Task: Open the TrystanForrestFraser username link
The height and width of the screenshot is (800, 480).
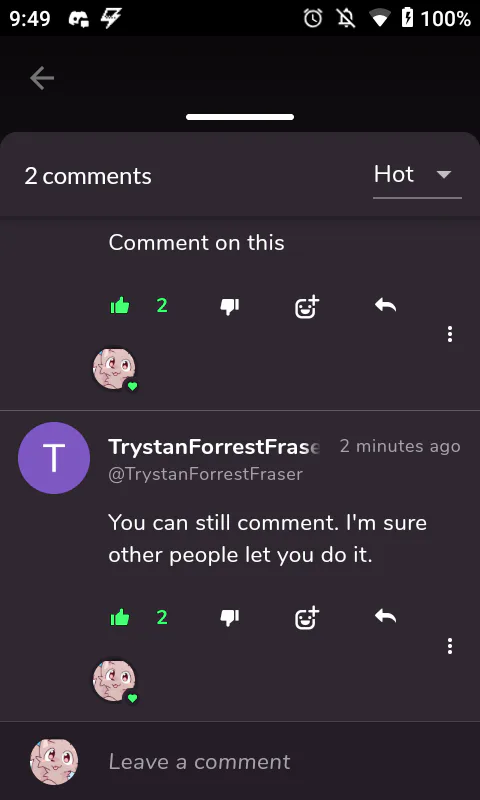Action: click(x=214, y=447)
